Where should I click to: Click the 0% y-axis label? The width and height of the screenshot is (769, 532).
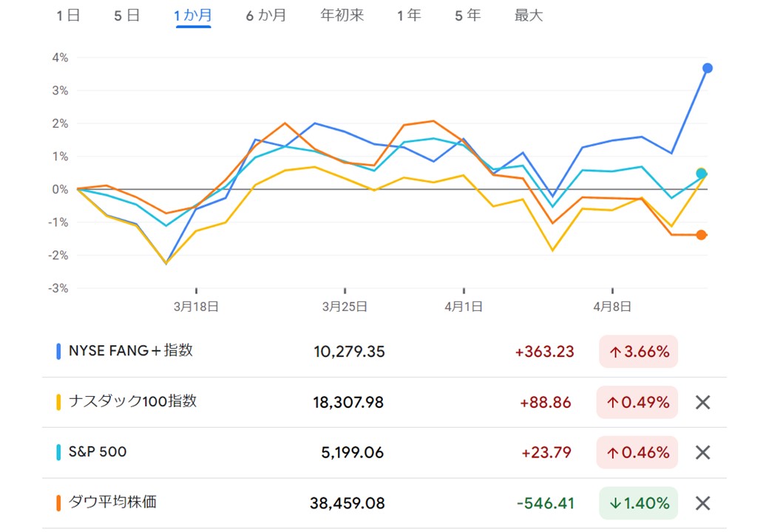coord(61,190)
